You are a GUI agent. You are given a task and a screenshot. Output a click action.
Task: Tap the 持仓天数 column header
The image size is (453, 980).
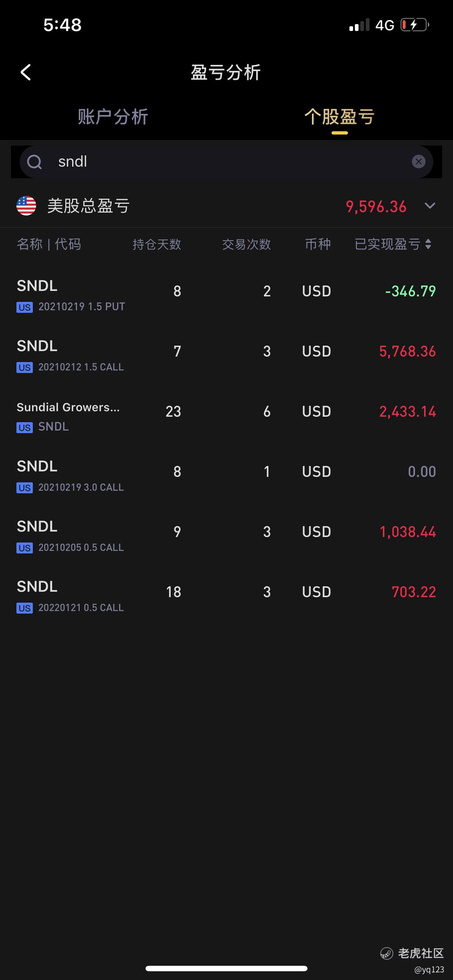point(157,244)
